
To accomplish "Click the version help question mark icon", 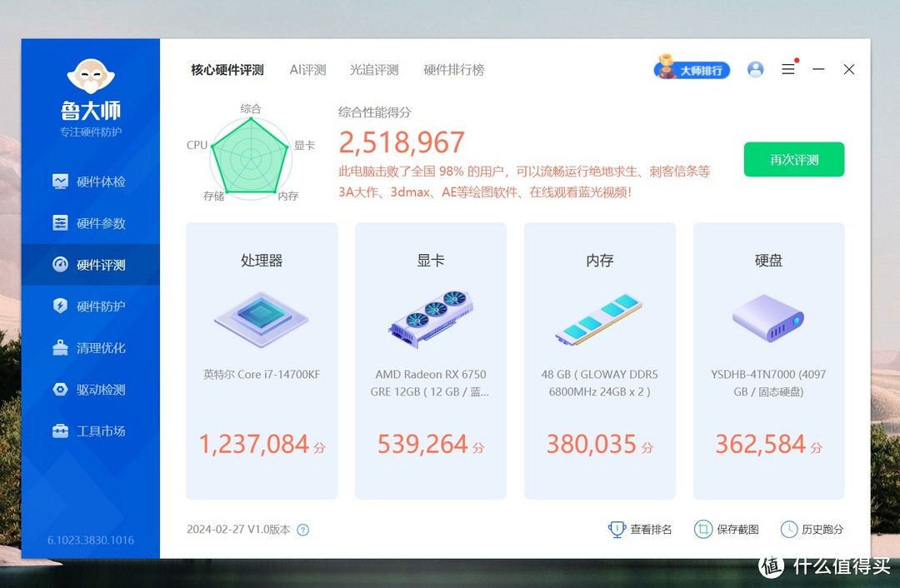I will pyautogui.click(x=303, y=530).
